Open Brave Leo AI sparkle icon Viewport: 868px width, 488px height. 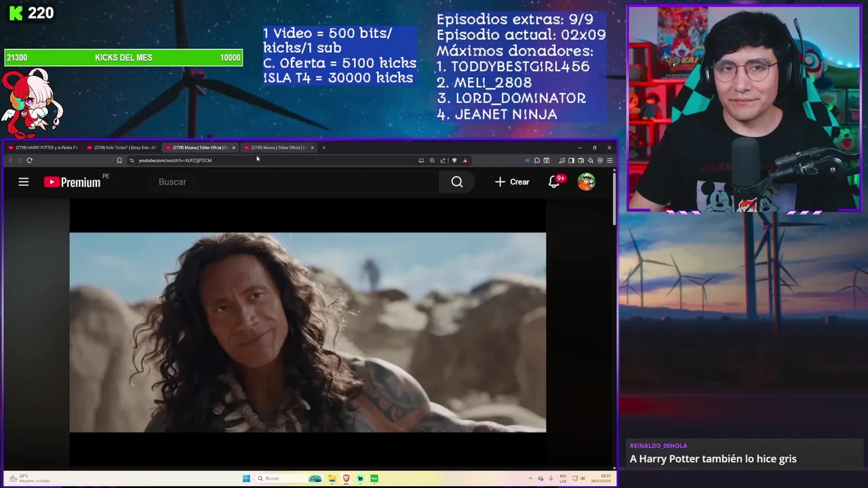[x=591, y=161]
